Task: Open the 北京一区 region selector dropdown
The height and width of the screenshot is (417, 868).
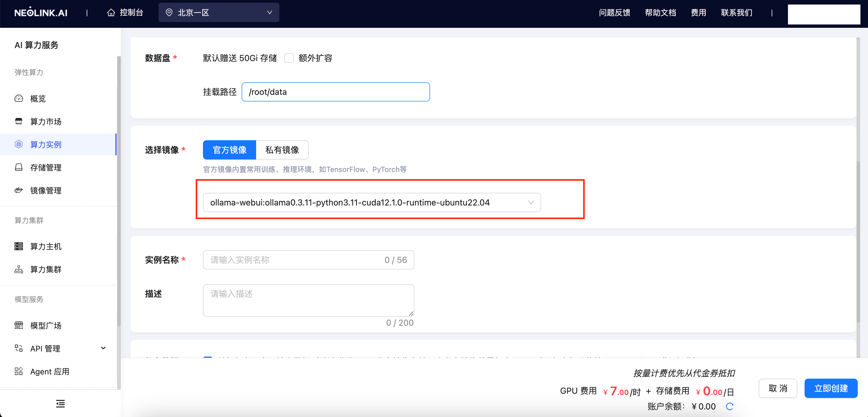Action: [219, 12]
